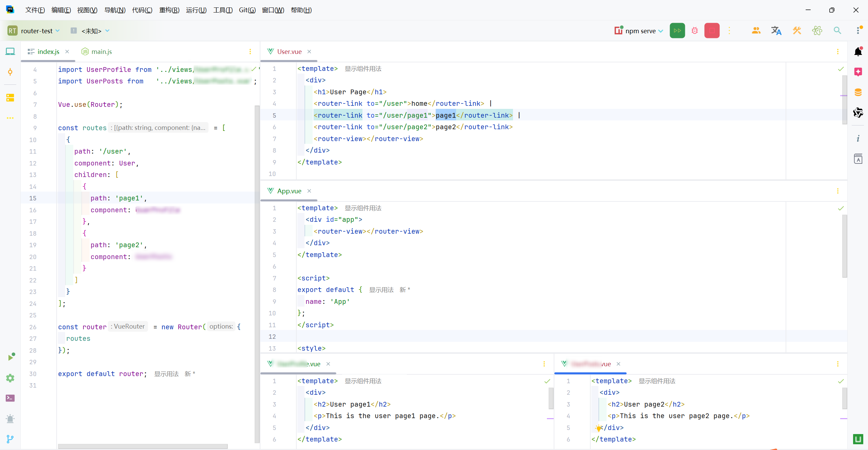Open the build tools hammer icon
This screenshot has height=450, width=868.
797,31
